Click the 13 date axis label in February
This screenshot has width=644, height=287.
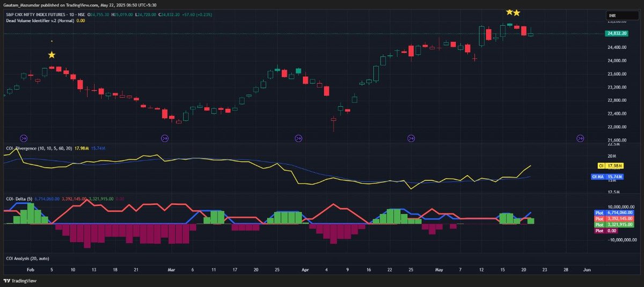tap(93, 269)
